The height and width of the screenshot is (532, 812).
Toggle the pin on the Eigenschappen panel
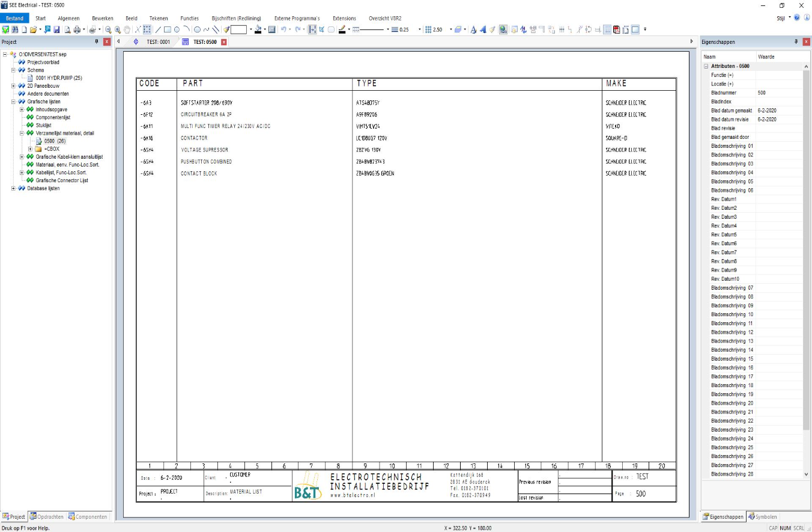(796, 41)
